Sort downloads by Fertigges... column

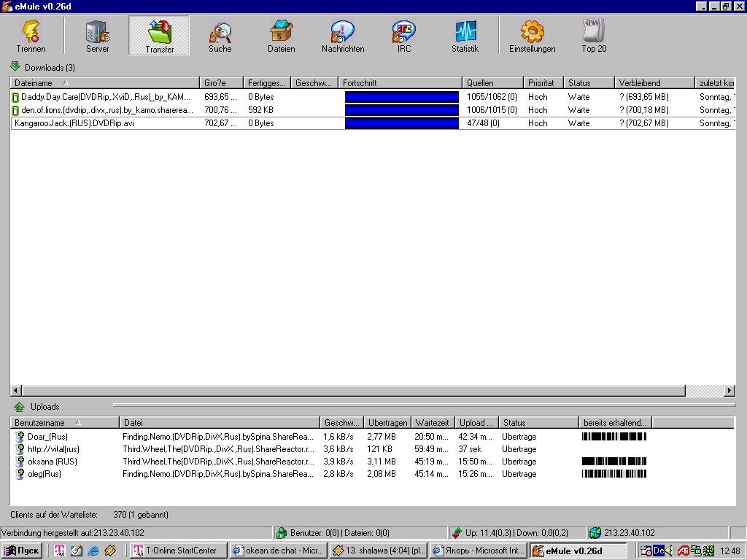267,83
